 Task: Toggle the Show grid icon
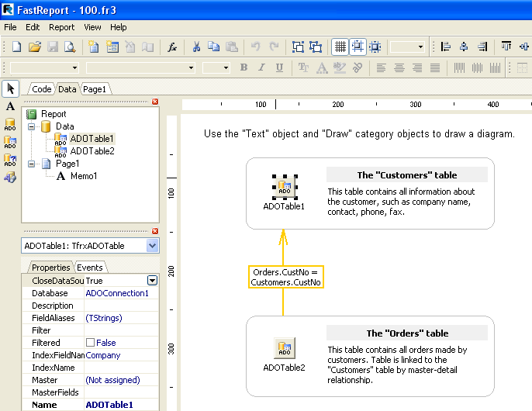click(x=340, y=47)
